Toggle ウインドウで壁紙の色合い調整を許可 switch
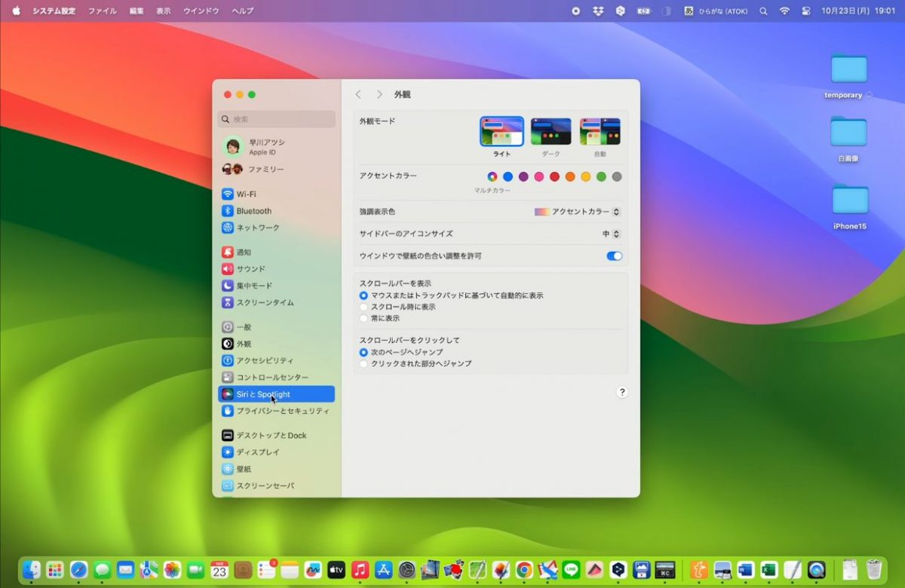This screenshot has height=588, width=905. click(615, 256)
